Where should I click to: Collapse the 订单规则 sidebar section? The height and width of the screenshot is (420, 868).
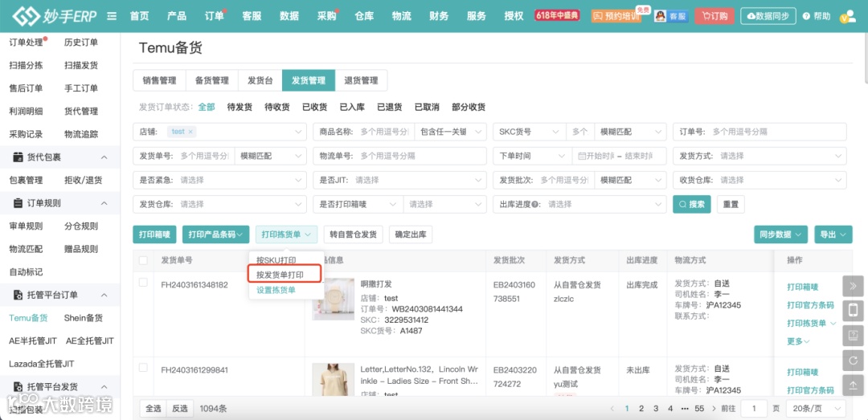[x=104, y=203]
